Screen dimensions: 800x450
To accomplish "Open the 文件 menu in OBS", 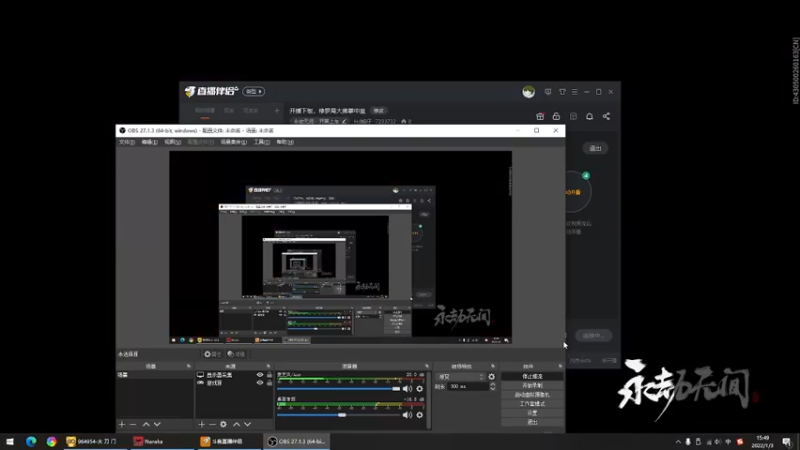I will [x=127, y=142].
